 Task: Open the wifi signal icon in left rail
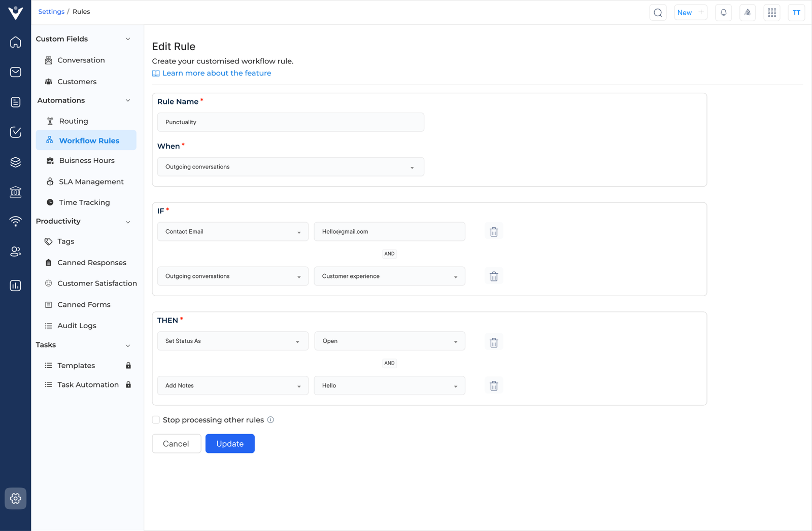pyautogui.click(x=16, y=221)
